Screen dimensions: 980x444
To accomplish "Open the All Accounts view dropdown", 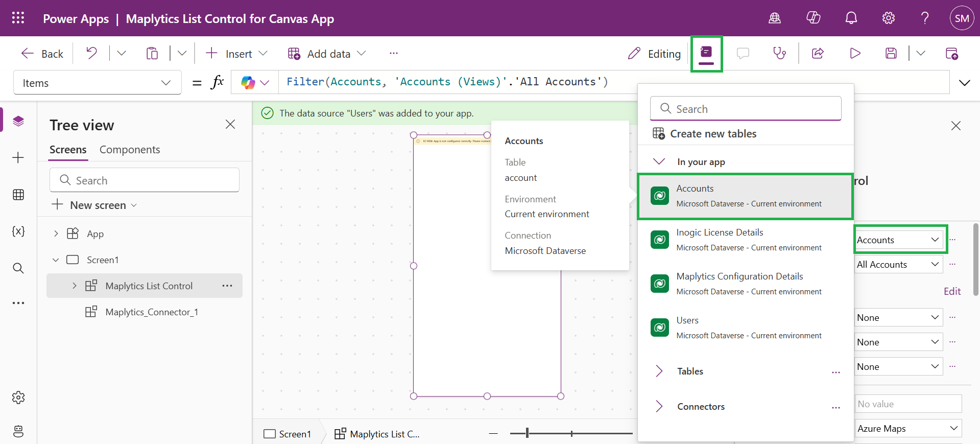I will pyautogui.click(x=899, y=264).
